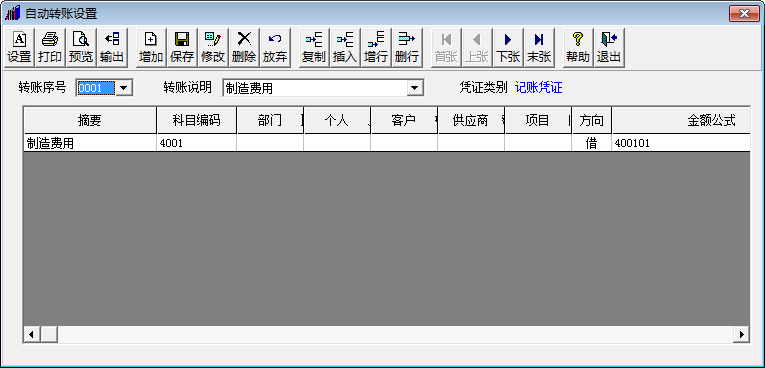The width and height of the screenshot is (765, 368).
Task: Click the 摘要 column header
Action: (x=90, y=121)
